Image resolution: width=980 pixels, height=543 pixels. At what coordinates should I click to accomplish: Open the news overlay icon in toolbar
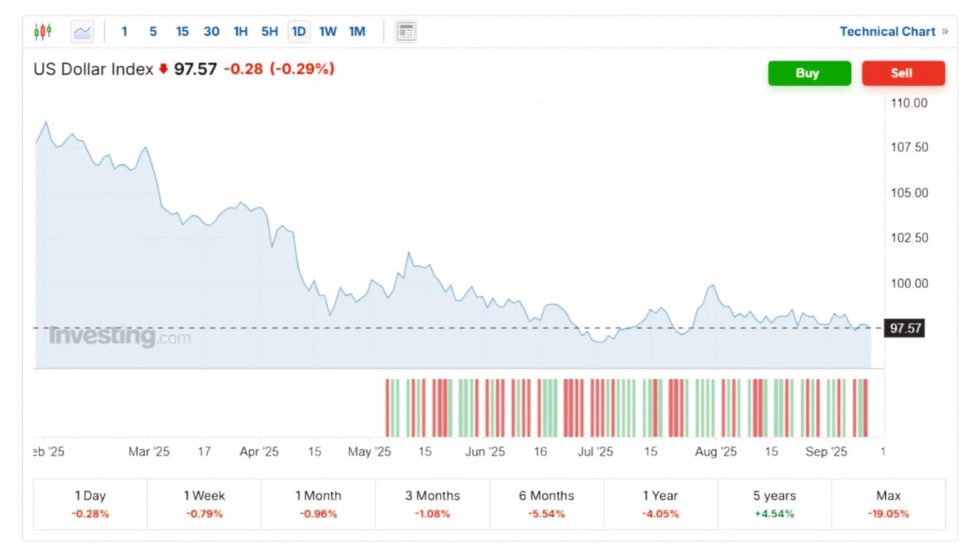(406, 32)
